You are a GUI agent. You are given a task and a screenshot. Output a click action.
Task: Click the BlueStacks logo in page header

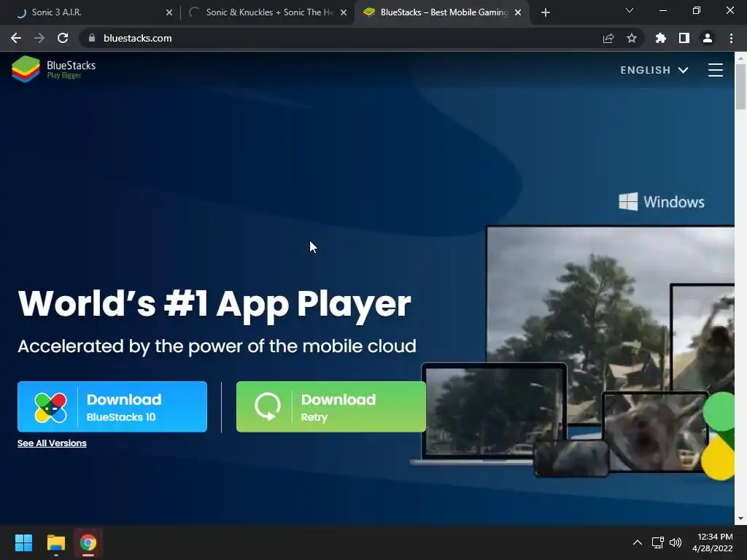(x=53, y=69)
